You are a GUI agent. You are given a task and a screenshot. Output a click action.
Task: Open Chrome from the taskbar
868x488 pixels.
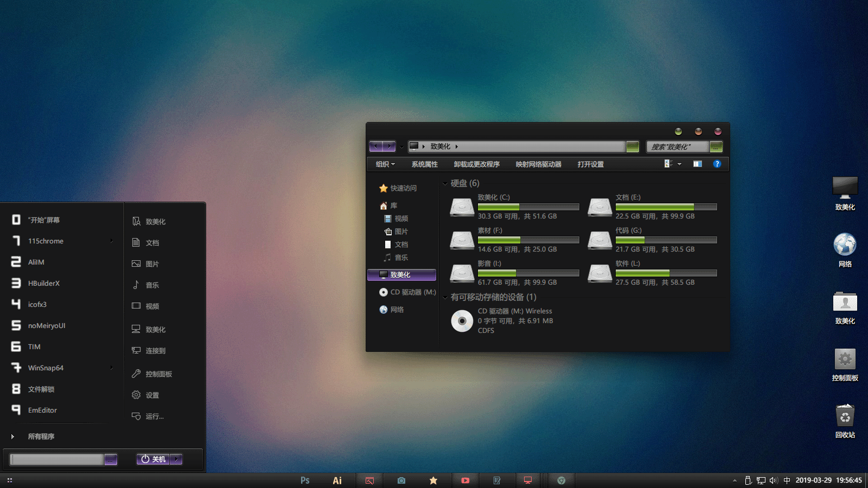(x=561, y=480)
